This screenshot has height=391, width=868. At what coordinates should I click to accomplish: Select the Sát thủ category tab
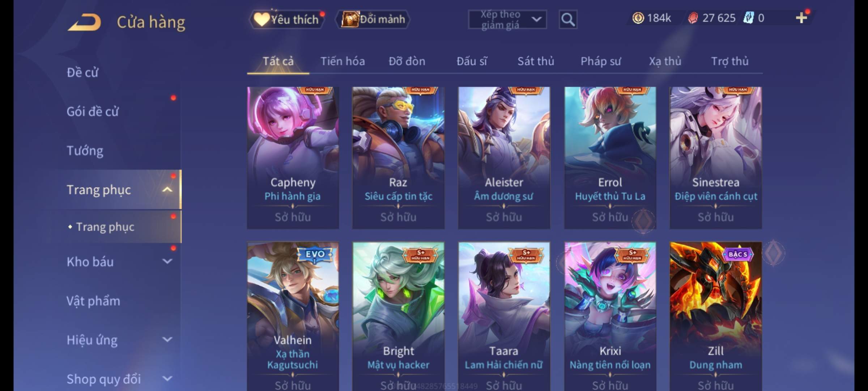[536, 61]
